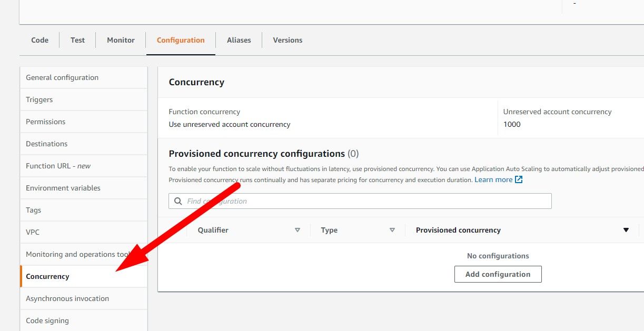This screenshot has width=644, height=331.
Task: Open Environment variables settings
Action: click(63, 188)
